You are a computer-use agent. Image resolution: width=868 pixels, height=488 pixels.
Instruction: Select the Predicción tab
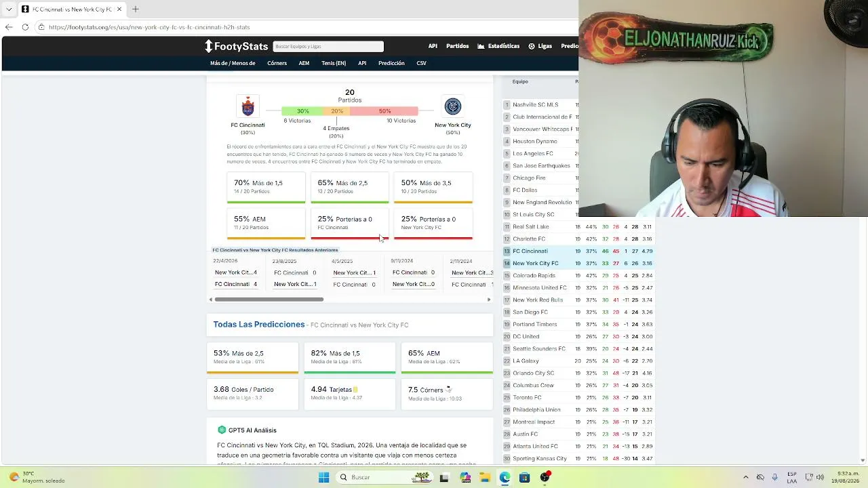(x=391, y=63)
